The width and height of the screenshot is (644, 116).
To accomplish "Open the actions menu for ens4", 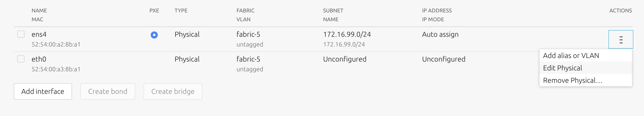I will (620, 40).
